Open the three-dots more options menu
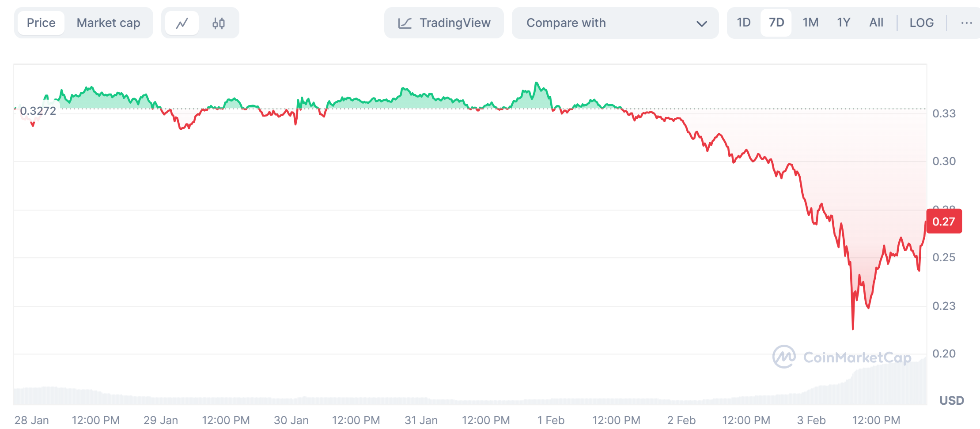 coord(966,23)
